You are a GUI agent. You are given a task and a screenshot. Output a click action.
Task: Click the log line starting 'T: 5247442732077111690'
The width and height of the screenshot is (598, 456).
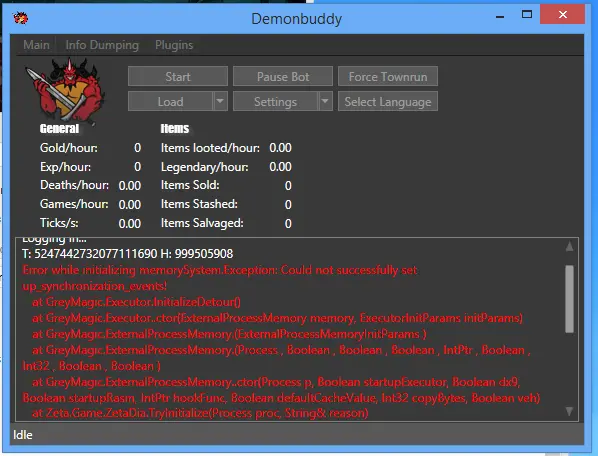tap(127, 254)
